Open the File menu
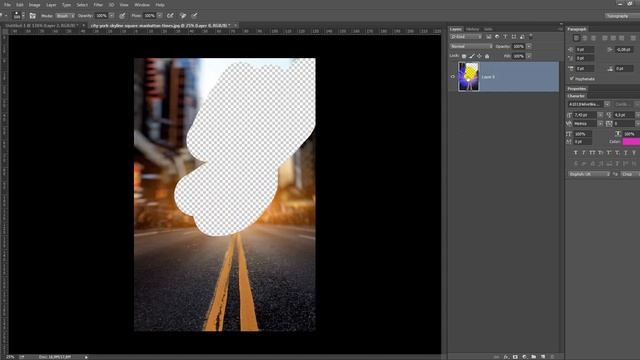 tap(7, 5)
